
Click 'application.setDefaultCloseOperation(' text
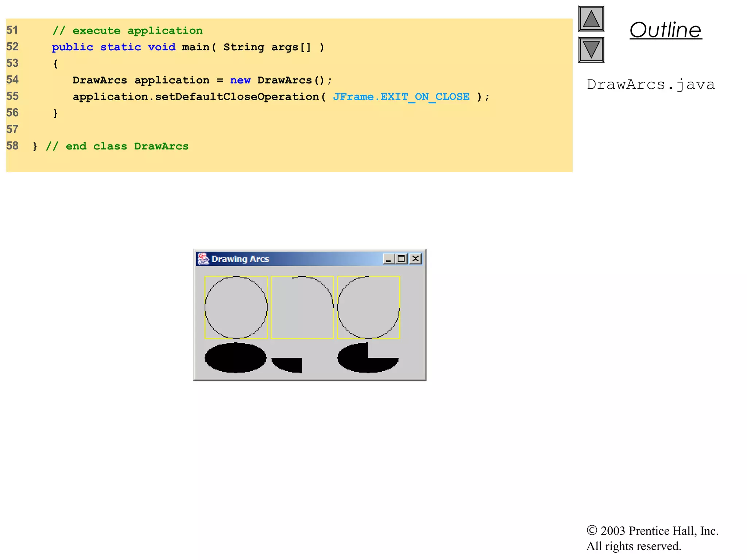[x=199, y=97]
